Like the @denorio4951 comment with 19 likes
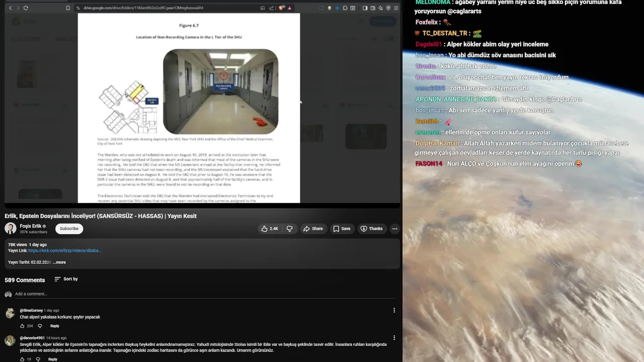644x362 pixels. [22, 359]
